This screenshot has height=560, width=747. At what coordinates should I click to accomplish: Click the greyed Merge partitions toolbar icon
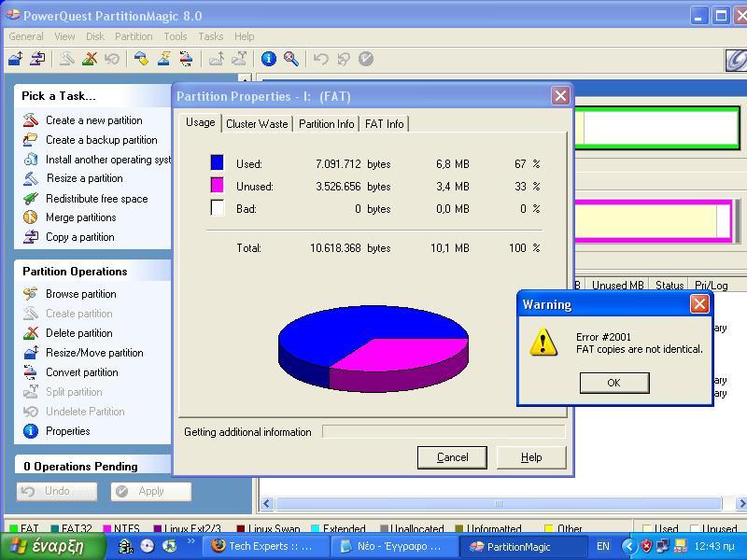point(217,59)
